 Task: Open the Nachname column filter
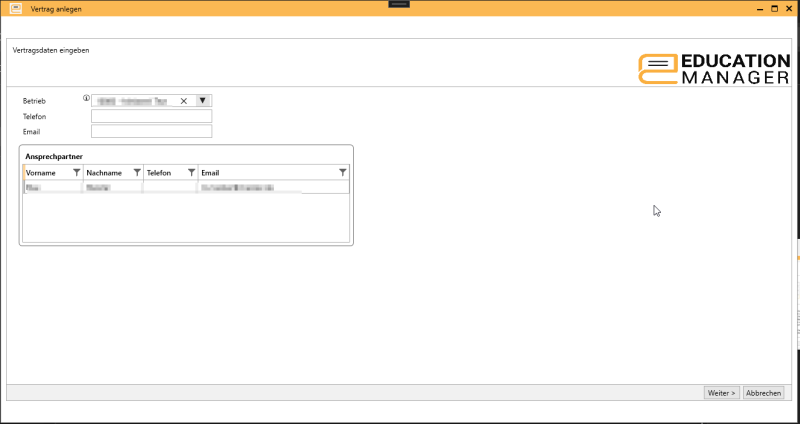point(137,173)
